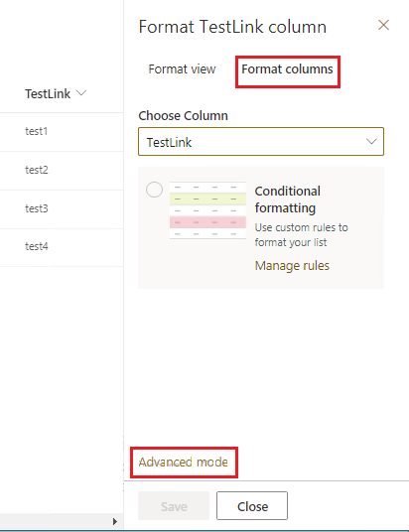This screenshot has height=532, width=409.
Task: Click the Close button
Action: point(252,506)
